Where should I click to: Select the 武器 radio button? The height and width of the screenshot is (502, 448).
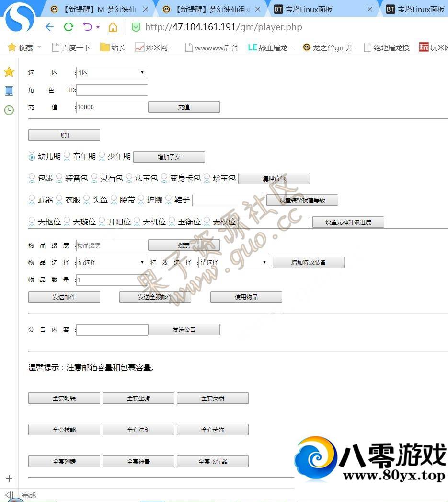coord(32,200)
